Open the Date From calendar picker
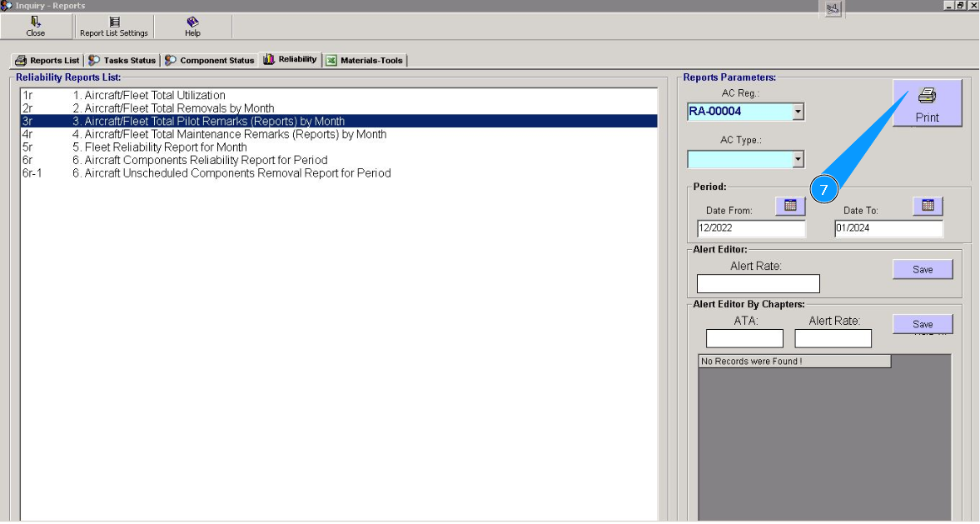The height and width of the screenshot is (524, 980). [x=790, y=206]
